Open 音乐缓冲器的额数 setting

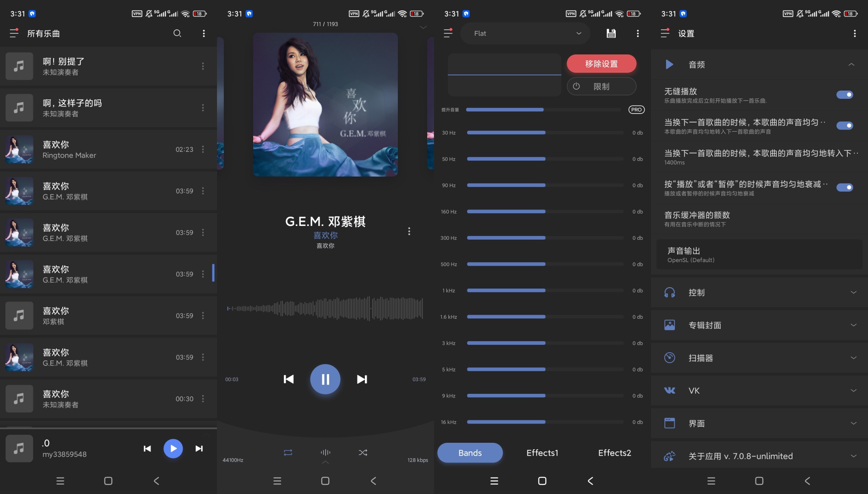(x=759, y=219)
